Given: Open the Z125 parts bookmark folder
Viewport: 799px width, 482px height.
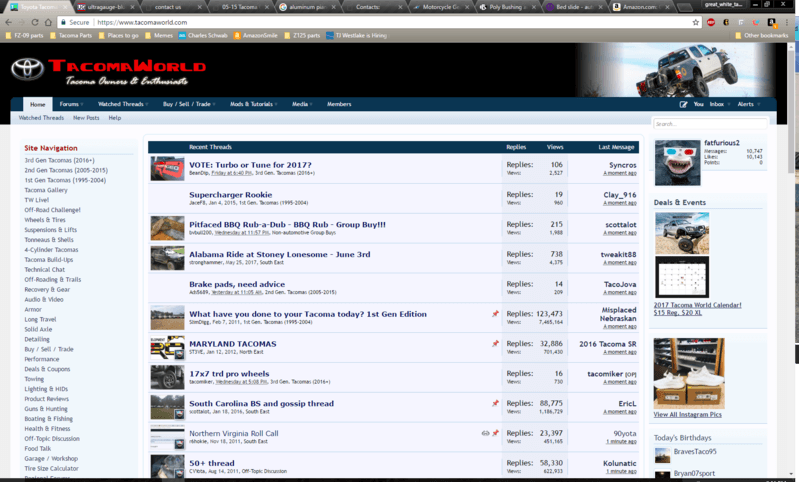Looking at the screenshot, I should 302,36.
